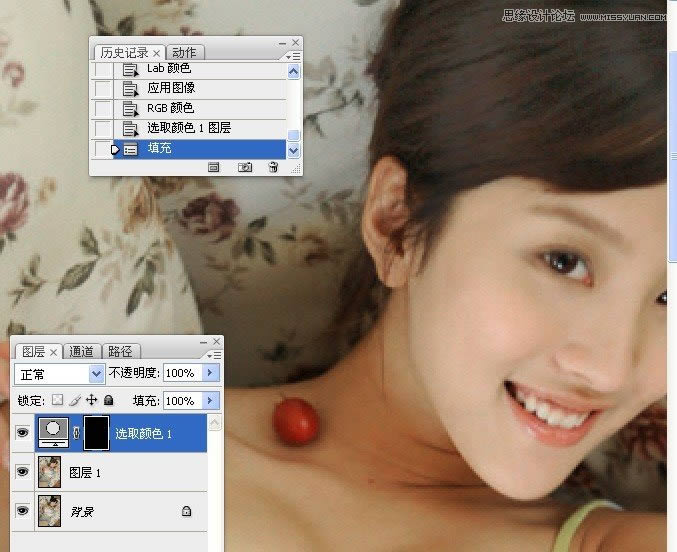The image size is (677, 552).
Task: Click the lock all padlock icon
Action: (x=108, y=400)
